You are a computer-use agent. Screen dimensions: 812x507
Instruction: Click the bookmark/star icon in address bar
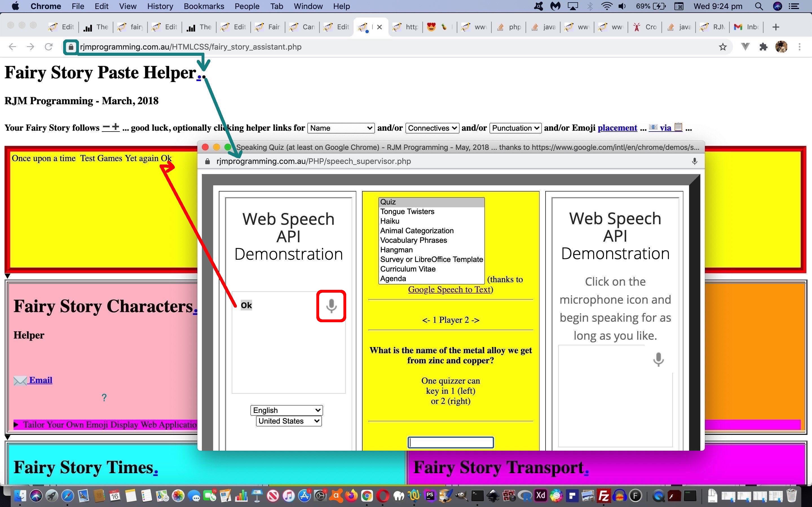click(723, 47)
